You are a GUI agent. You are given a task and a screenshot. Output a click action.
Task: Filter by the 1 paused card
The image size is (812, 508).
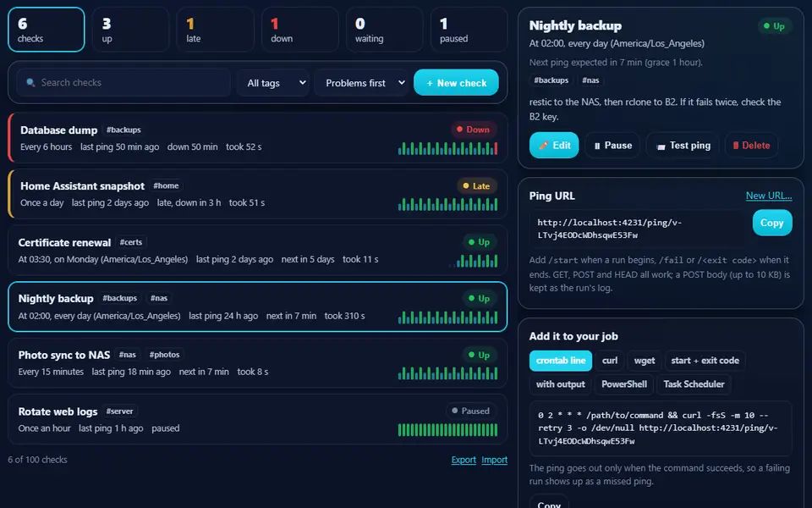[469, 30]
